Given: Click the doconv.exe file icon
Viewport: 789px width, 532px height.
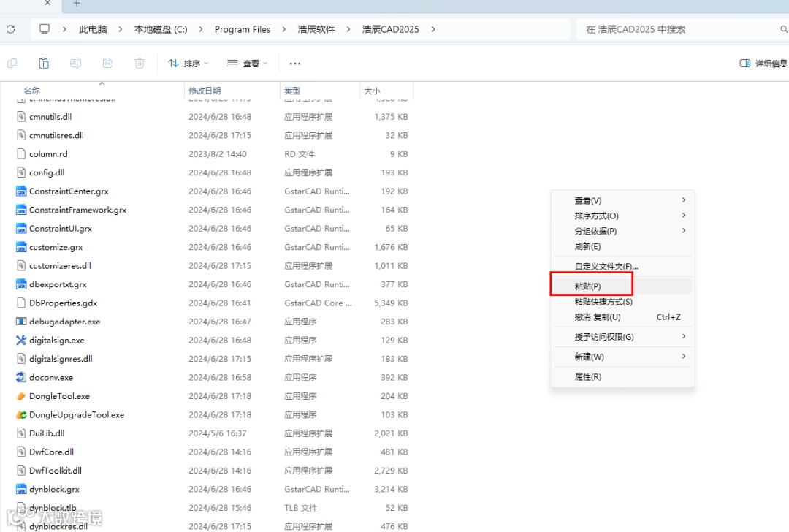Looking at the screenshot, I should [x=21, y=378].
